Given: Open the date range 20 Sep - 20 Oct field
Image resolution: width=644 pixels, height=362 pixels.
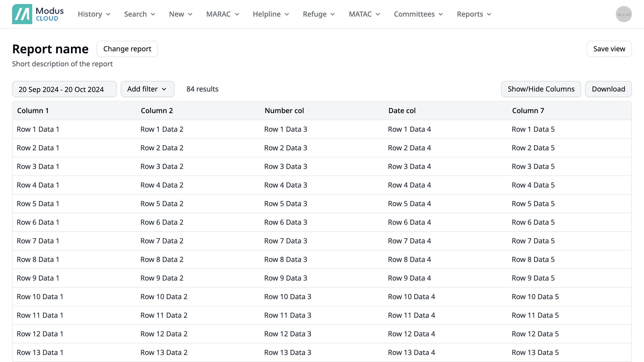Looking at the screenshot, I should pyautogui.click(x=64, y=89).
